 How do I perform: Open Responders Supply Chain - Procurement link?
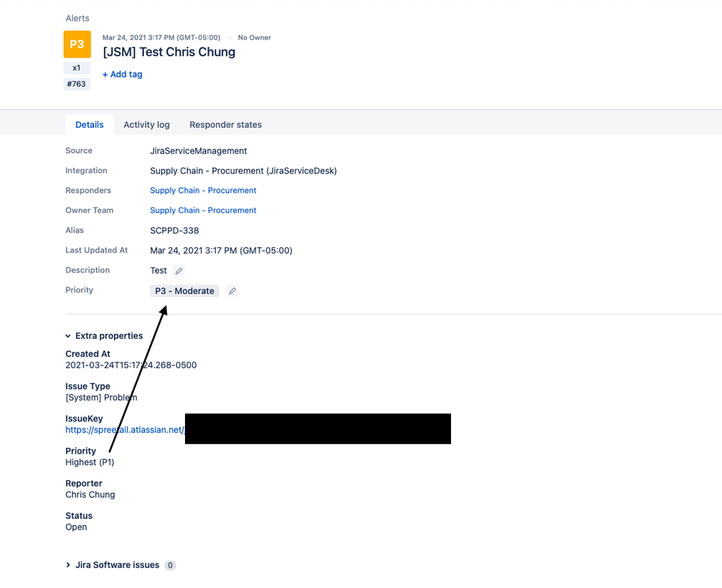click(x=203, y=191)
